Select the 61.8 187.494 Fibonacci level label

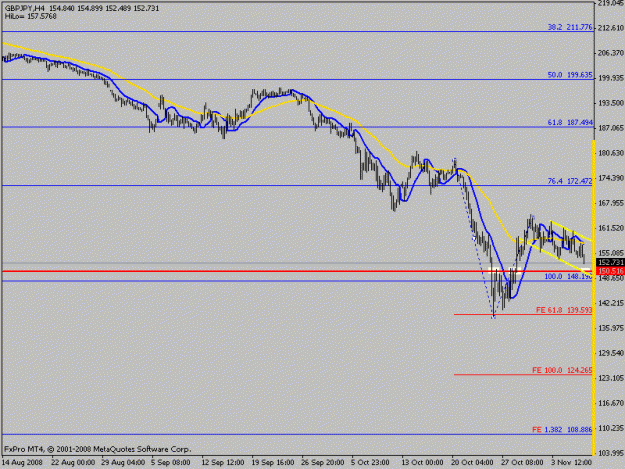click(x=570, y=123)
